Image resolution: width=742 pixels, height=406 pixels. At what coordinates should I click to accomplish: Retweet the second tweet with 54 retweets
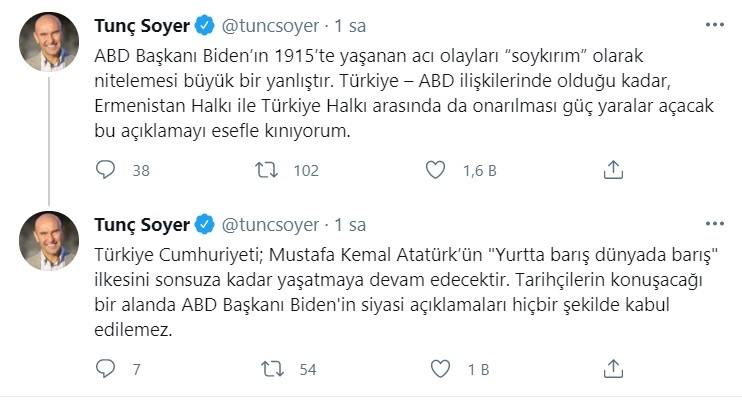[x=271, y=369]
